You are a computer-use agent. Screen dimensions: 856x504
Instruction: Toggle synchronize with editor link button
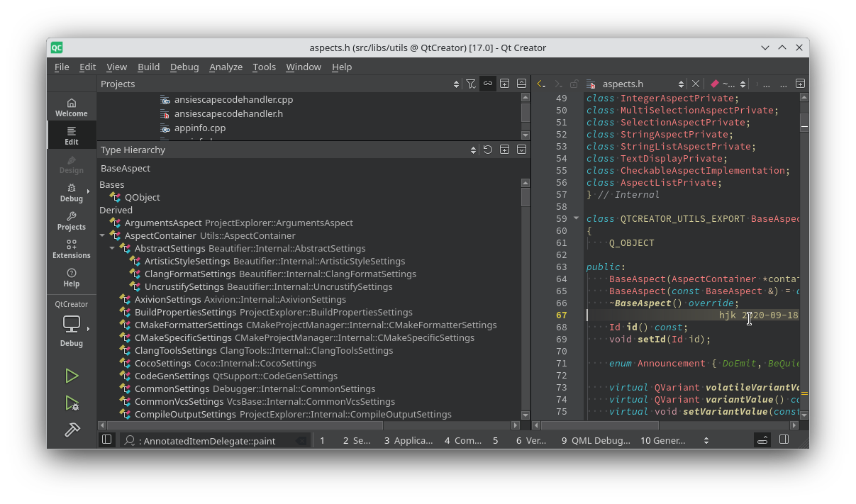tap(488, 84)
